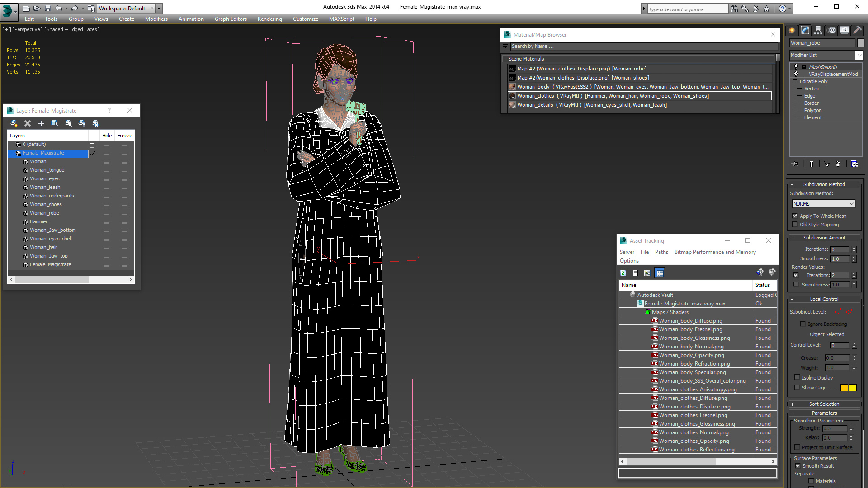This screenshot has height=488, width=868.
Task: Click the horizontal scrollbar in Layer dialog
Action: coord(71,280)
